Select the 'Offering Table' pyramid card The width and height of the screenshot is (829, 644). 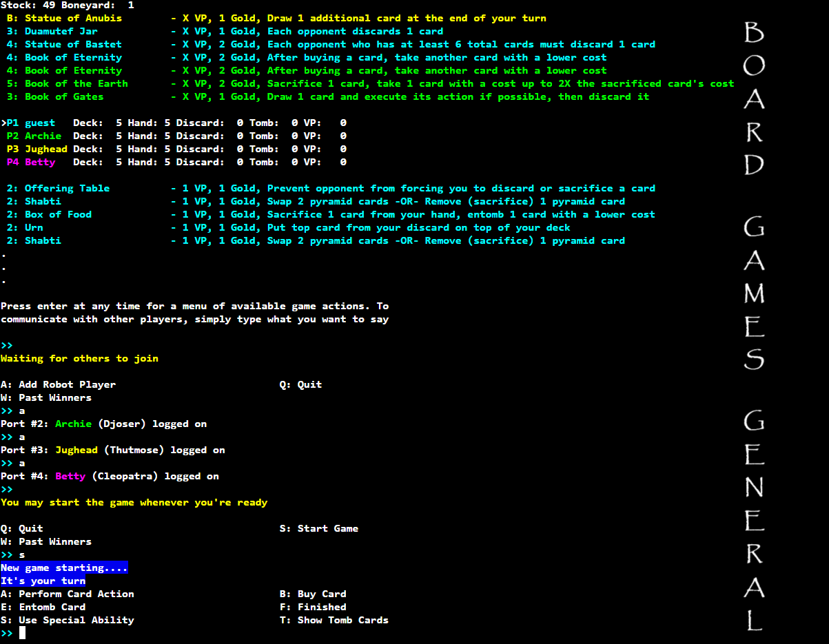tap(68, 188)
